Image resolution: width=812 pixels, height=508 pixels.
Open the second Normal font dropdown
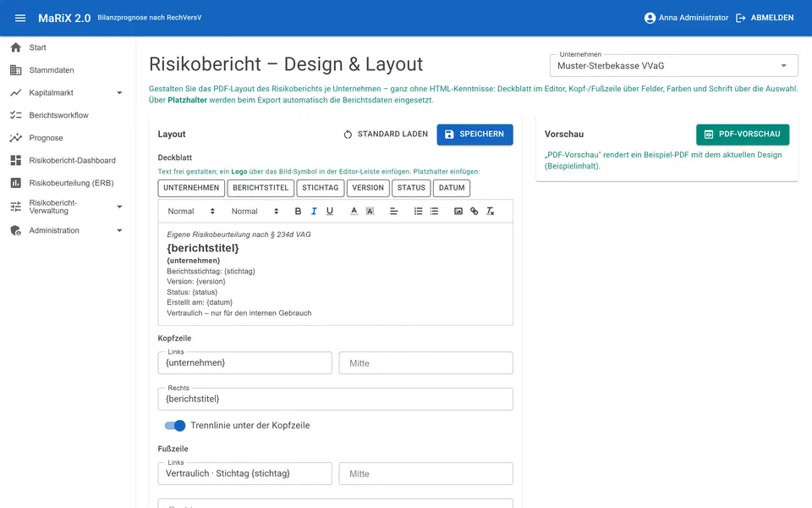click(255, 211)
